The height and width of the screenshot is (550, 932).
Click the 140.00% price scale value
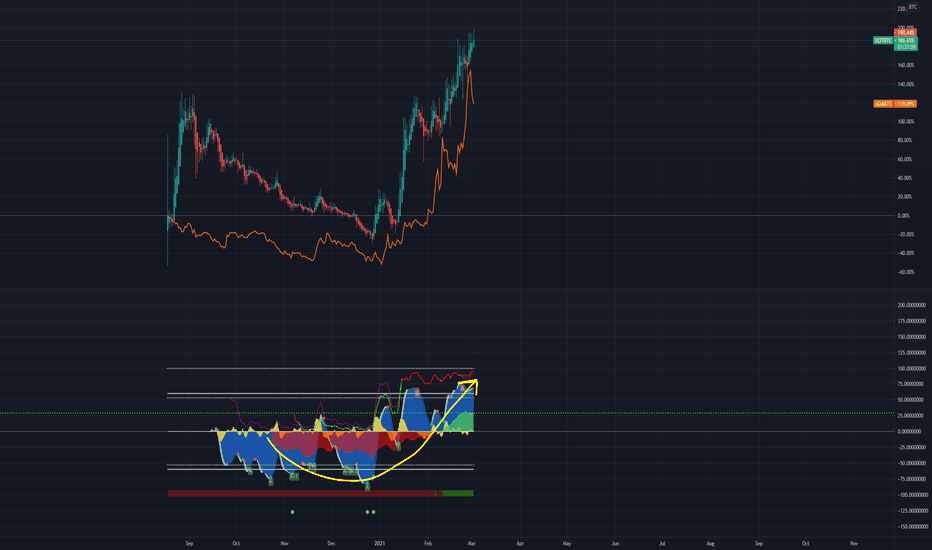tap(906, 84)
